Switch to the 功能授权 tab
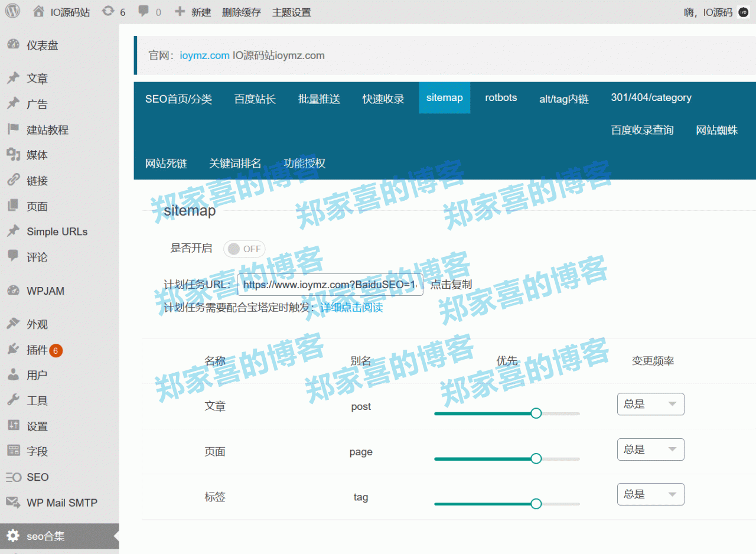Viewport: 756px width, 554px height. click(304, 164)
